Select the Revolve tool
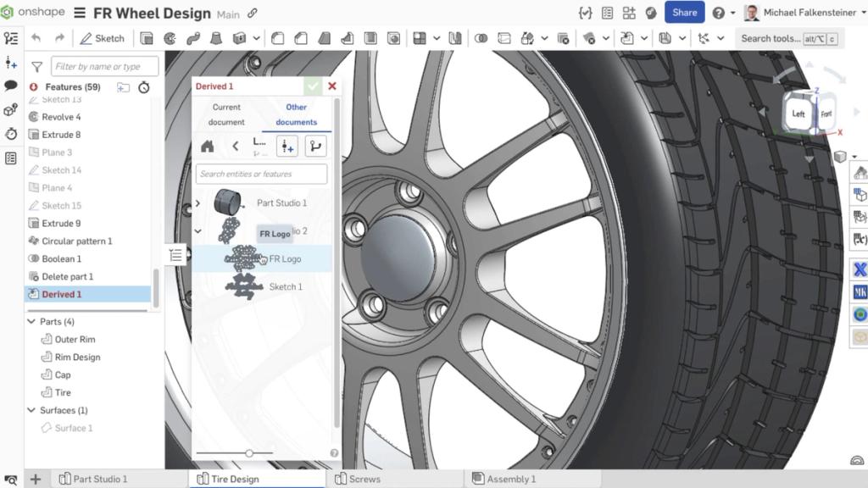Image resolution: width=868 pixels, height=488 pixels. tap(170, 38)
